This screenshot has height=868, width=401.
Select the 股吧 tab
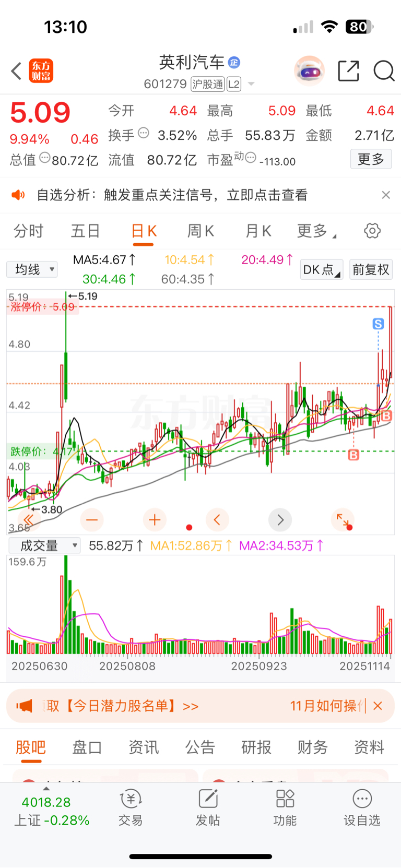coord(31,747)
